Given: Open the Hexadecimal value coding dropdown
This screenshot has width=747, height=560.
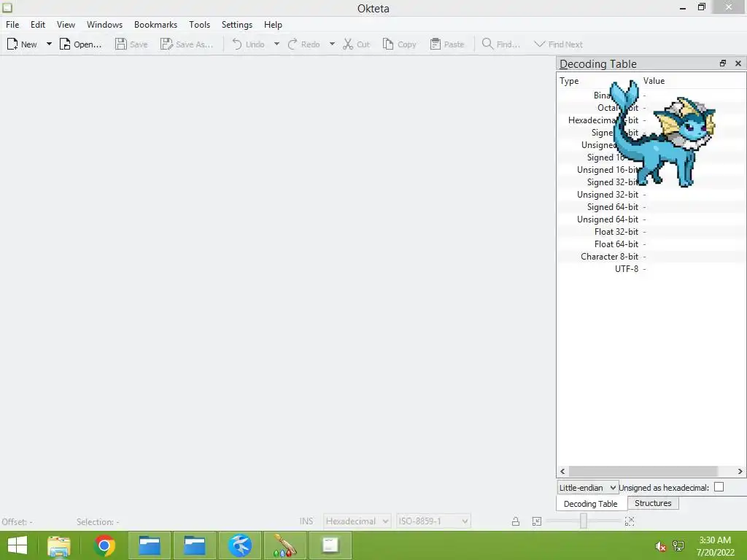Looking at the screenshot, I should click(357, 521).
